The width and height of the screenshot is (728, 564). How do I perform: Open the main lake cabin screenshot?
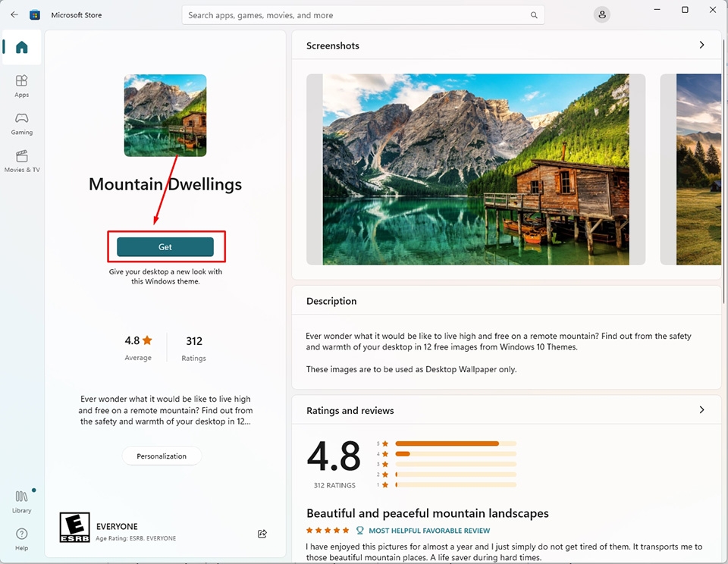tap(475, 169)
